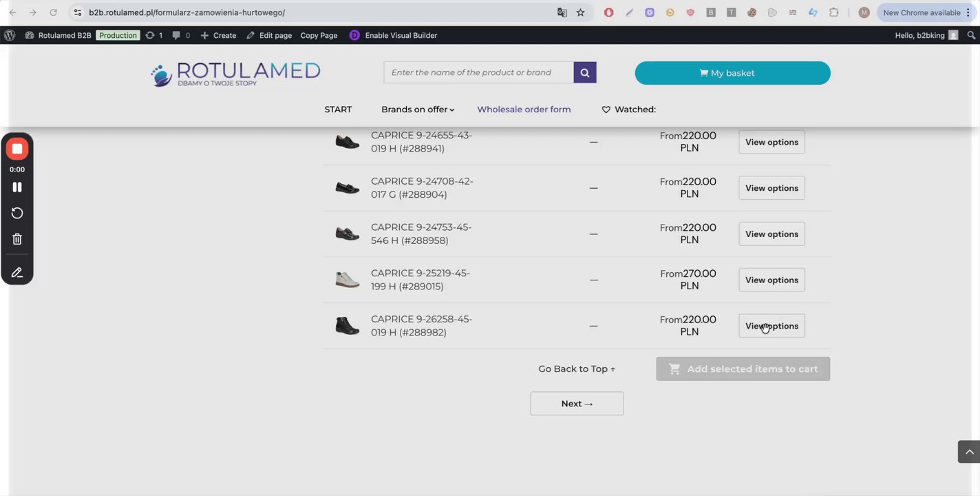Focus the product or brand search field
980x496 pixels.
pyautogui.click(x=478, y=72)
